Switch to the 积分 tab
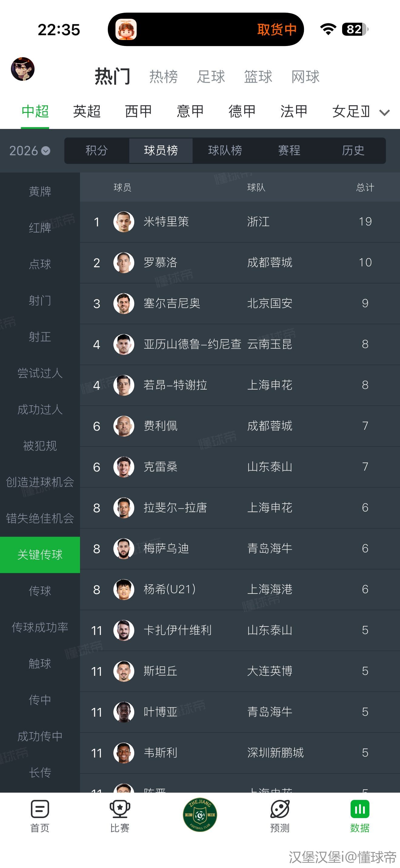Image resolution: width=400 pixels, height=868 pixels. point(96,151)
